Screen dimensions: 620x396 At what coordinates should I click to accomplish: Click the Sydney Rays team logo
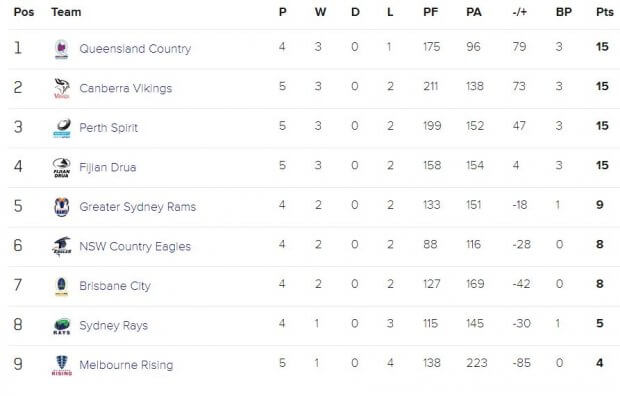62,326
